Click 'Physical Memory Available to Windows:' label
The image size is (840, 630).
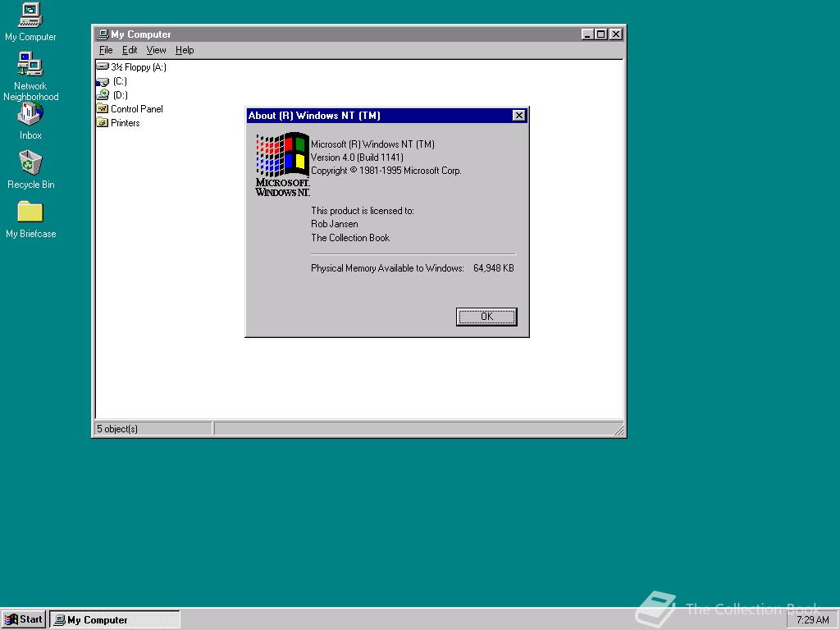[x=387, y=268]
